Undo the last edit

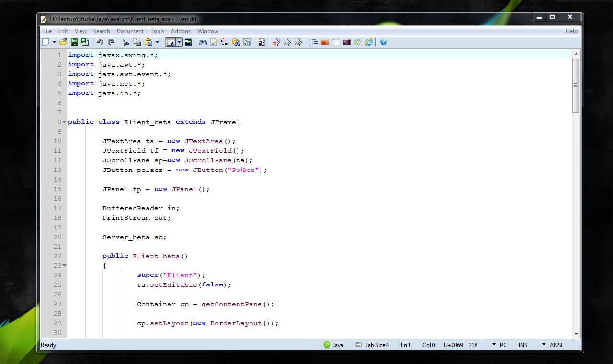coord(100,42)
